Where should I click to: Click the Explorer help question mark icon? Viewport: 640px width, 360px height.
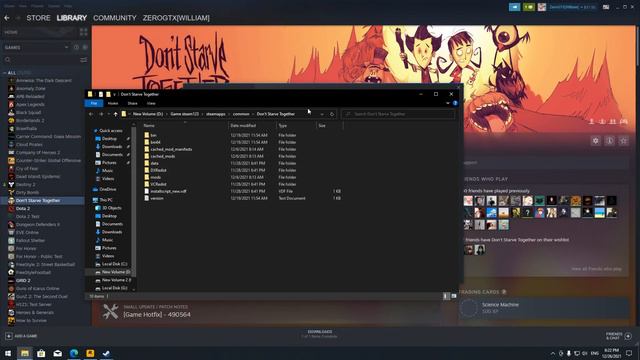click(x=455, y=103)
